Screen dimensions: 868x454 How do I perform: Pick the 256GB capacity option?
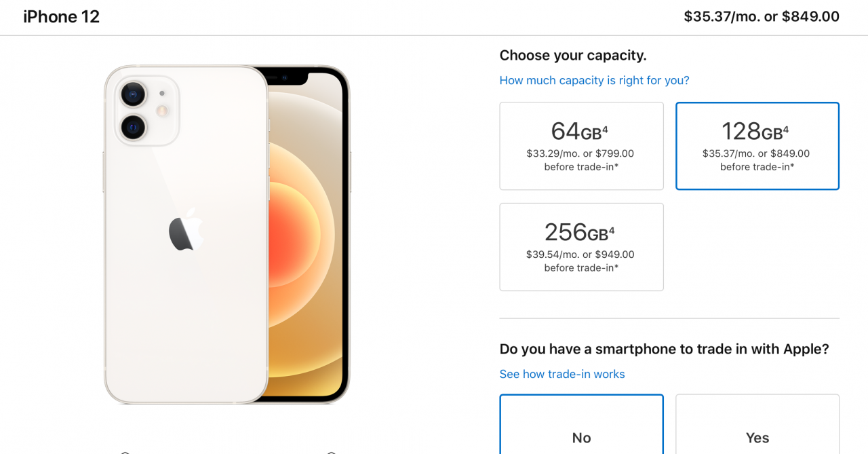point(581,247)
